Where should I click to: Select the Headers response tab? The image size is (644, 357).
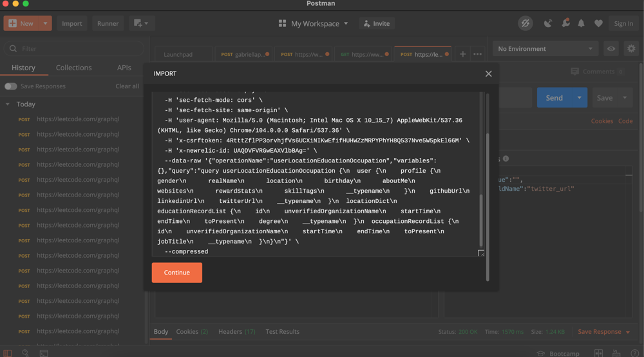(x=236, y=332)
